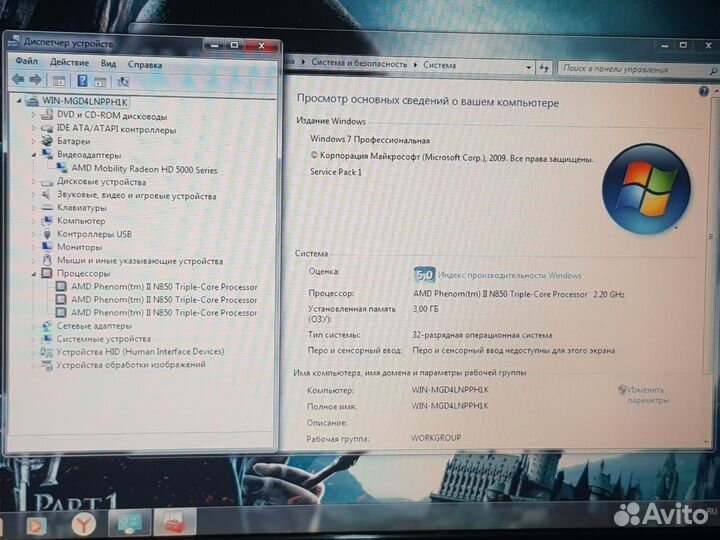Collapse the Видеоадаптеры node
The height and width of the screenshot is (540, 720).
coord(34,155)
